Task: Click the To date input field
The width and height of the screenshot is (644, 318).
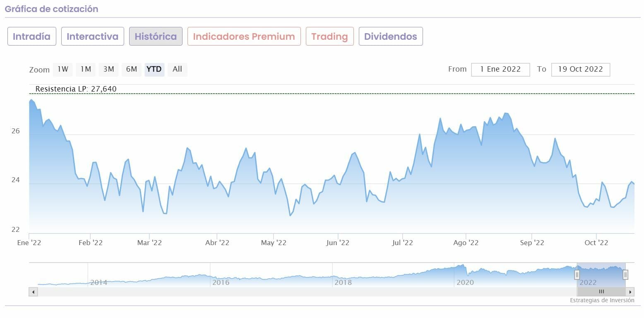Action: click(580, 69)
